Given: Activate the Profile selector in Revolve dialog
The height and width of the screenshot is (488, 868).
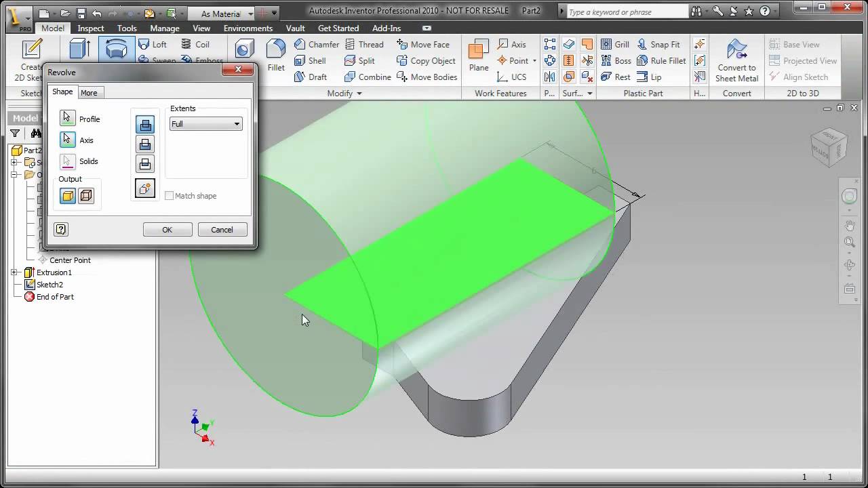Looking at the screenshot, I should (x=68, y=119).
